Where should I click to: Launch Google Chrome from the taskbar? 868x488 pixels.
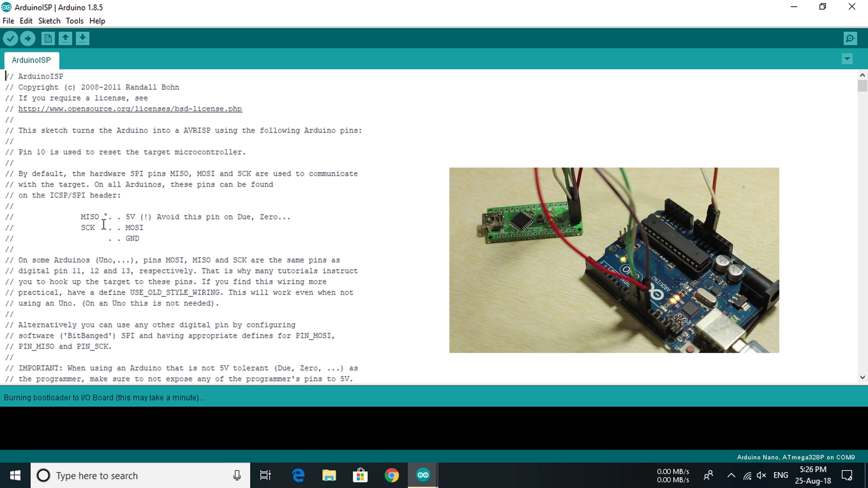[392, 475]
